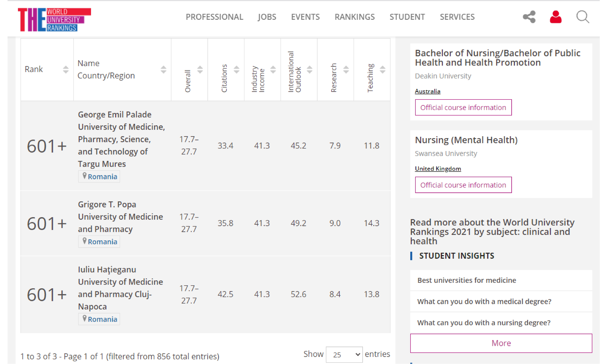Image resolution: width=605 pixels, height=364 pixels.
Task: Open the STUDENT menu
Action: tap(407, 17)
